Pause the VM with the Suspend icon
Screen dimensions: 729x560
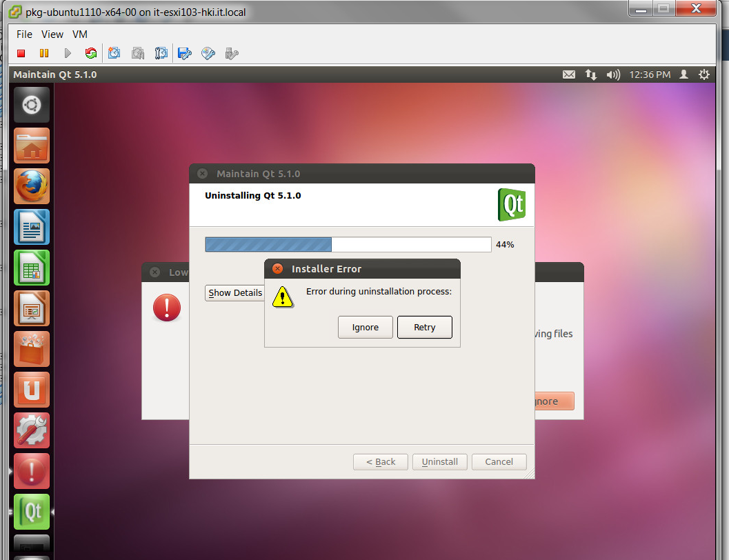click(x=44, y=53)
